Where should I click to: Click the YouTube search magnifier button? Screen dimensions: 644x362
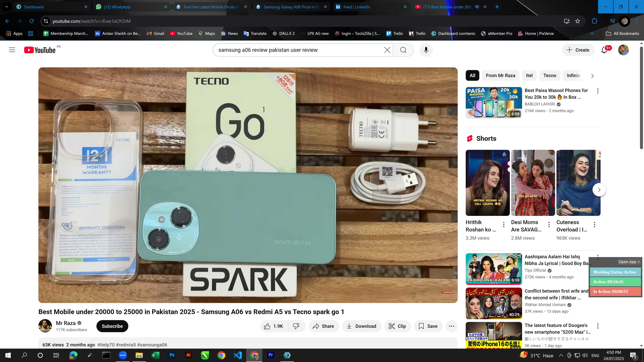pos(403,50)
